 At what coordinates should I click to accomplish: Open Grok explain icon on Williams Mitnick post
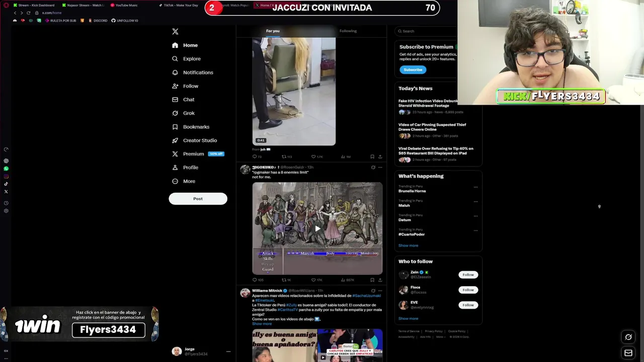[x=373, y=291]
